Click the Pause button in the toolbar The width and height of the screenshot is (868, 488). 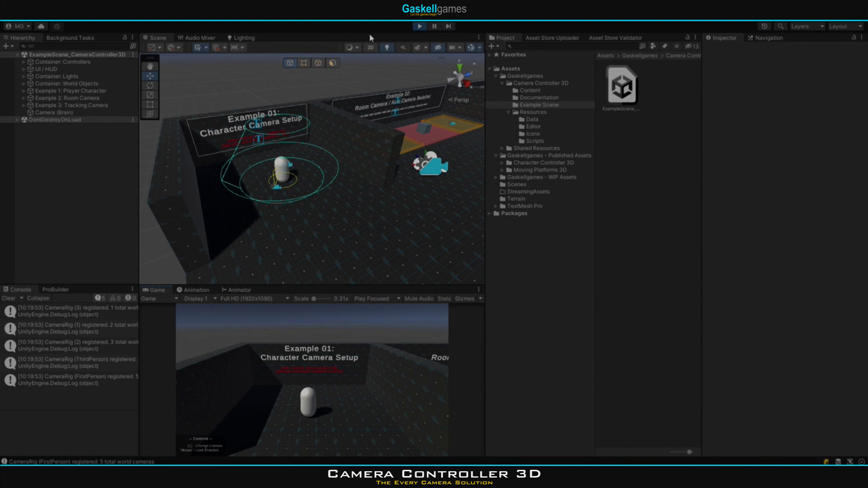pos(434,26)
